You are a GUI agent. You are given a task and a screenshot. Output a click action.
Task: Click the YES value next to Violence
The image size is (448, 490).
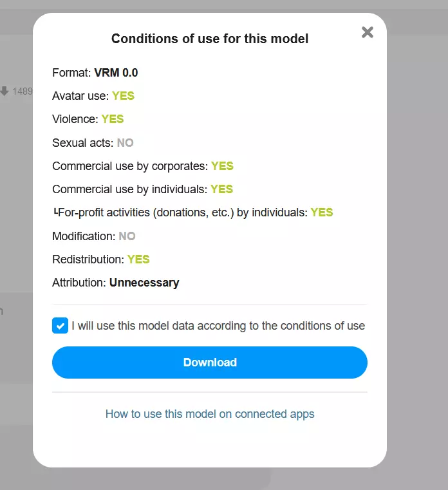[x=113, y=119]
